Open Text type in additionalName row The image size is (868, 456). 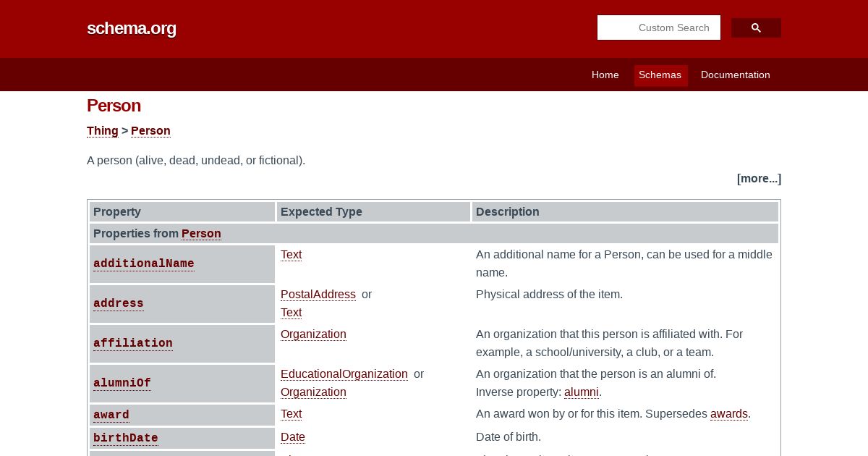point(291,255)
